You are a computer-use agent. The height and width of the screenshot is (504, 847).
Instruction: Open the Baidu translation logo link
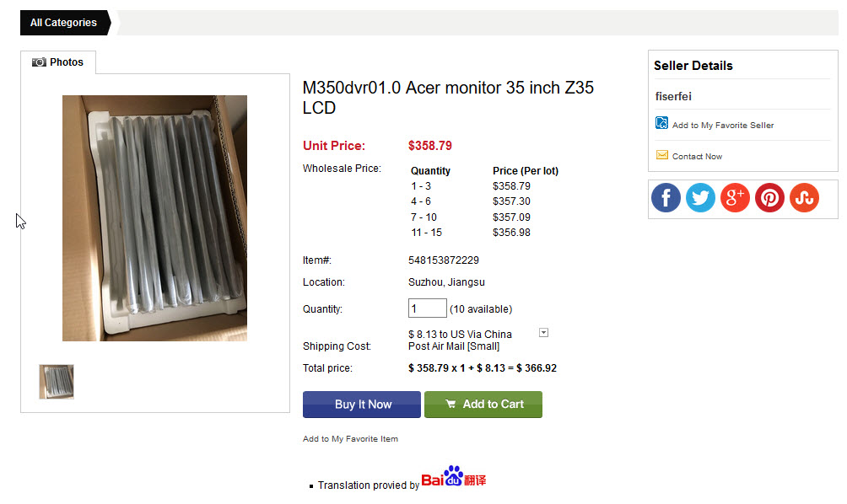(x=454, y=476)
